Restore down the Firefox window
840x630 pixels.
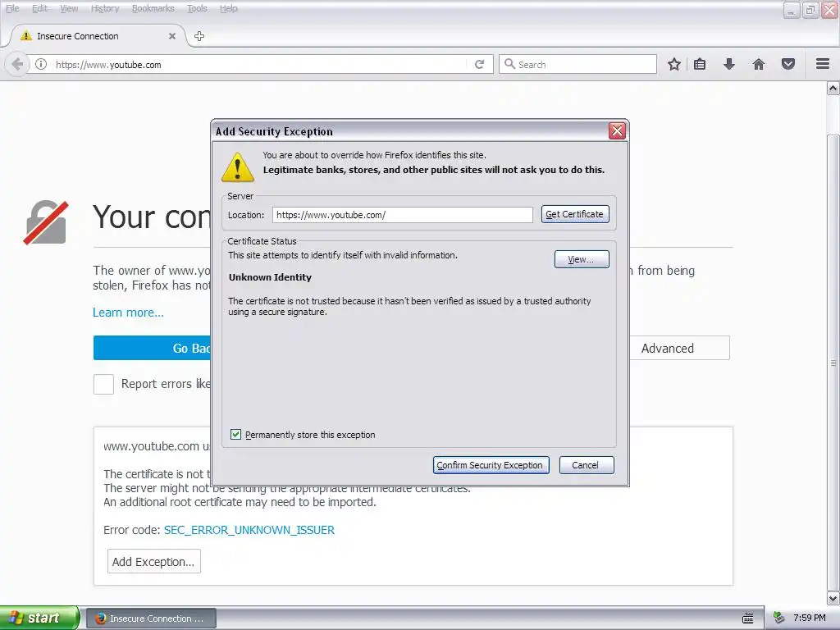[x=810, y=8]
